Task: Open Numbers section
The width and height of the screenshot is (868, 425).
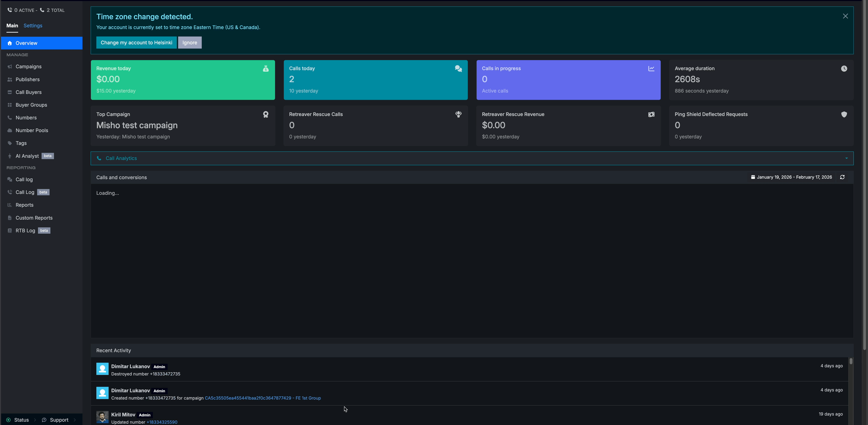Action: (26, 118)
